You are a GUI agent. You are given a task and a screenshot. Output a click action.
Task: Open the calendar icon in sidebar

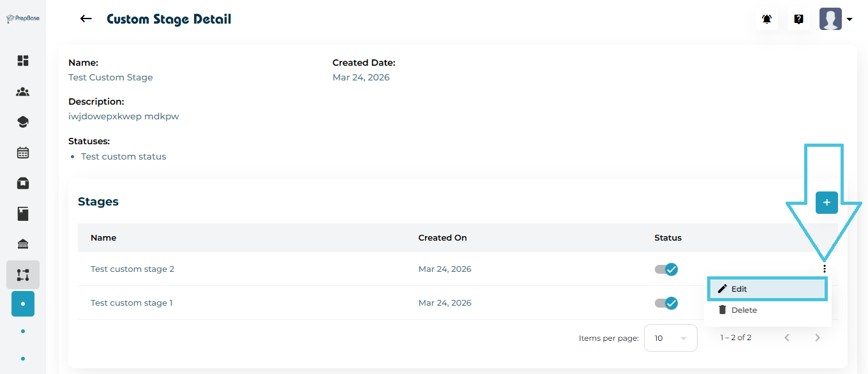click(x=23, y=153)
